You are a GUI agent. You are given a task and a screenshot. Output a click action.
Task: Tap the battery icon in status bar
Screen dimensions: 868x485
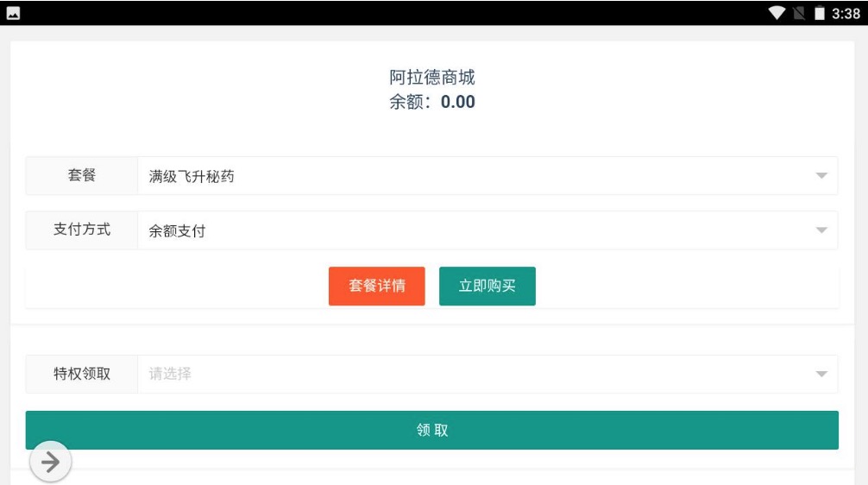click(x=820, y=13)
